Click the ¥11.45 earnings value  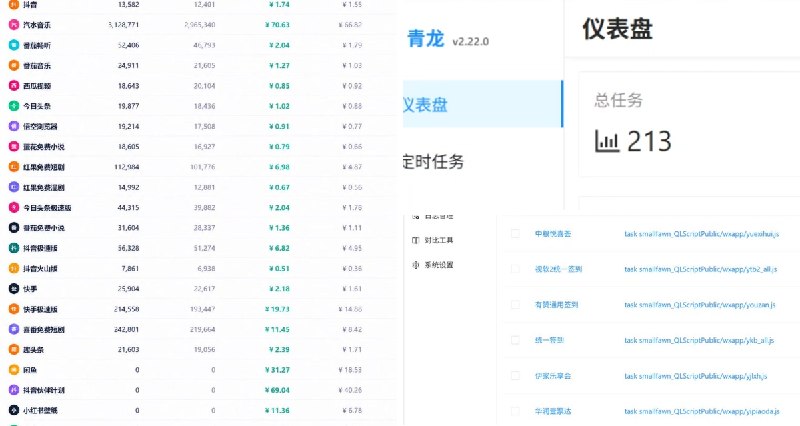click(277, 330)
